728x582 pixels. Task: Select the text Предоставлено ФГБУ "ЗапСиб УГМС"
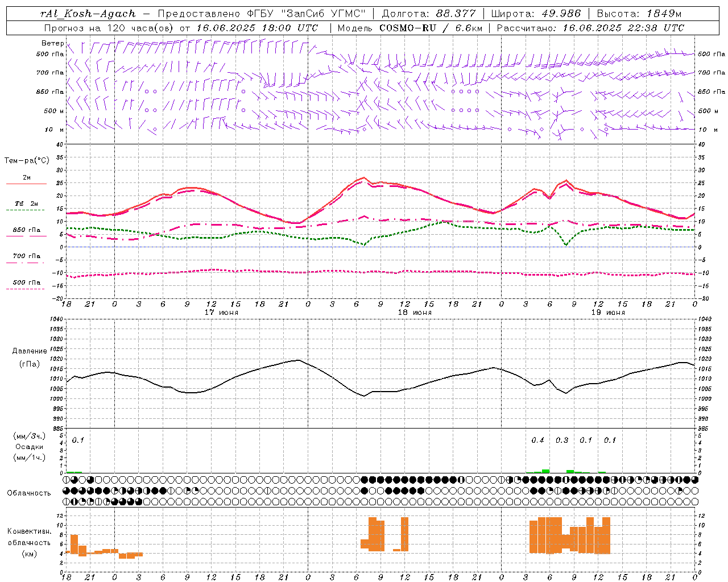click(x=261, y=14)
